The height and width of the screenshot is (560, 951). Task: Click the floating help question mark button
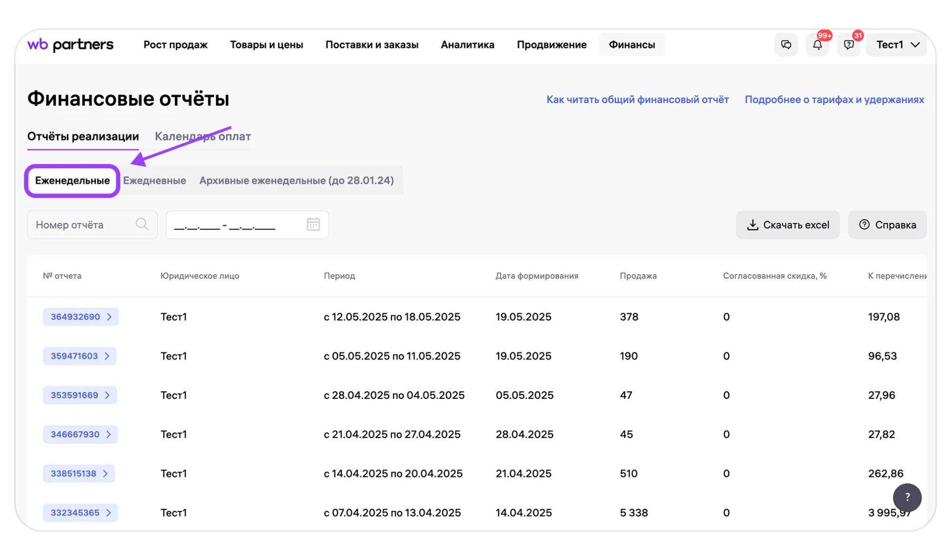click(907, 497)
